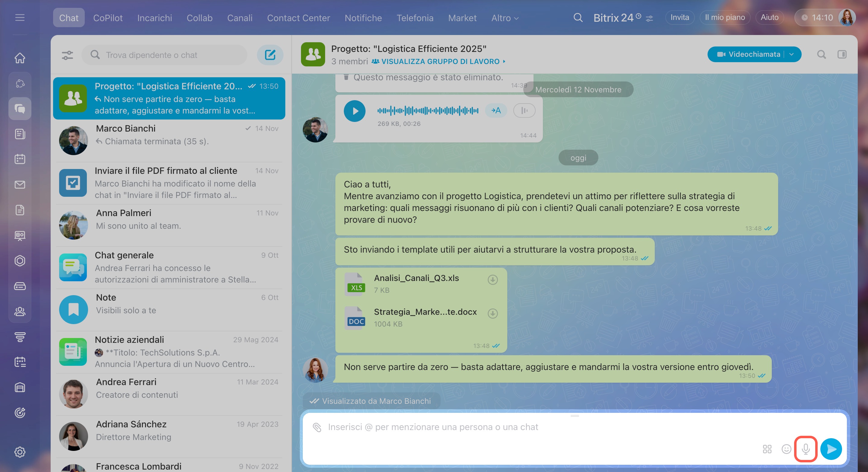Click the paperclip attach file icon
The width and height of the screenshot is (868, 472).
pyautogui.click(x=317, y=427)
